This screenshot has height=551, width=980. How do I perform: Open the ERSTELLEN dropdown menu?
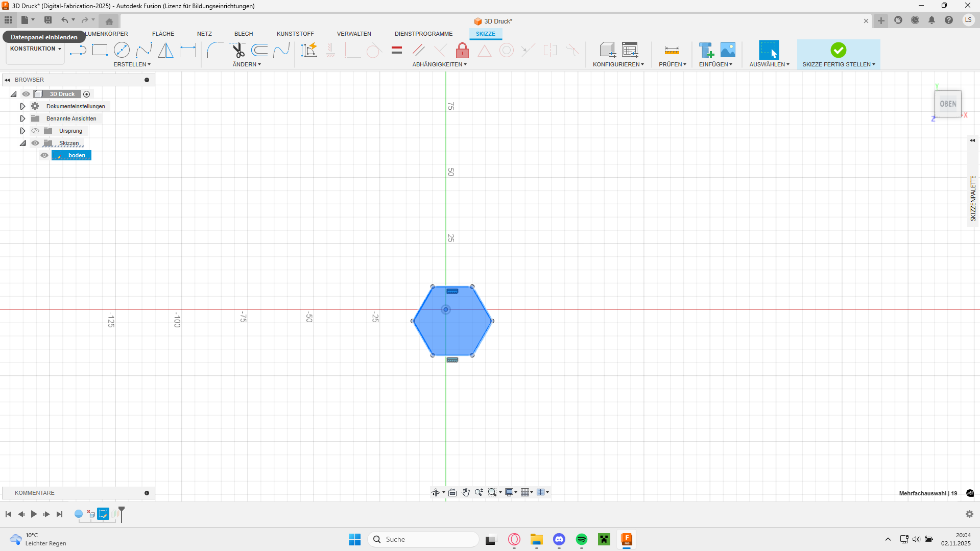(x=132, y=64)
